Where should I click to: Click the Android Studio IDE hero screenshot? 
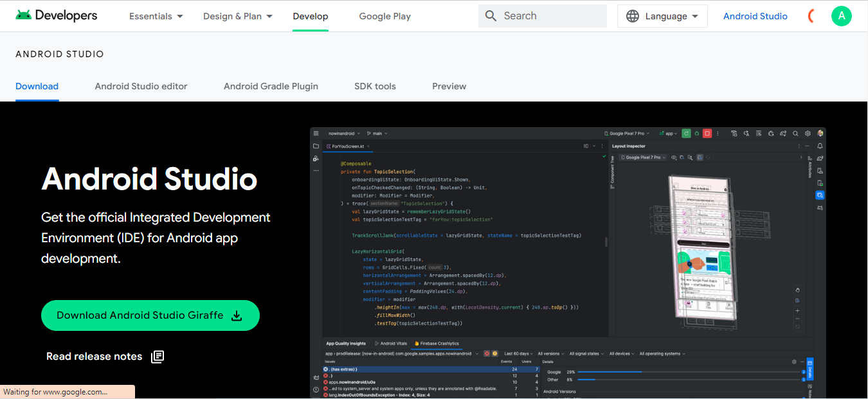(x=568, y=263)
